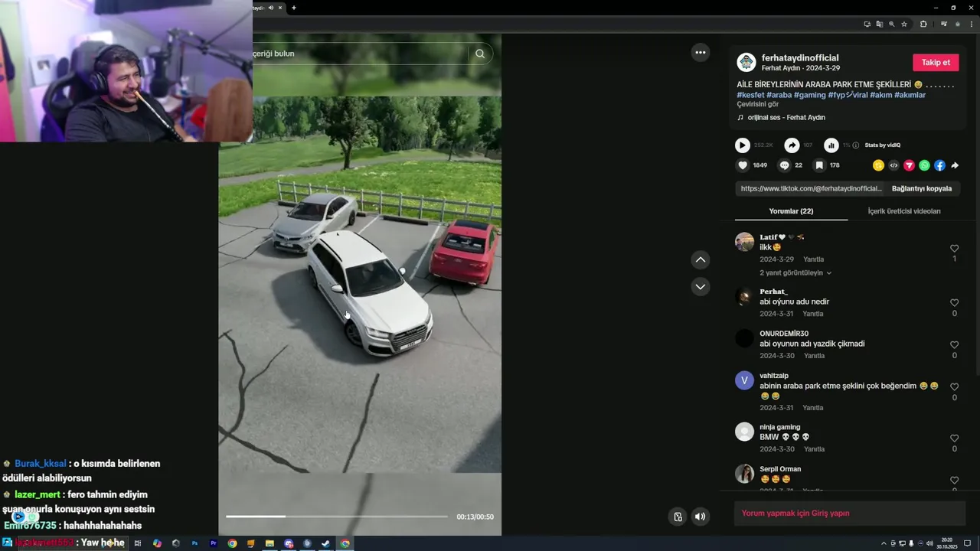
Task: Open the three-dot more options menu on video
Action: point(700,53)
